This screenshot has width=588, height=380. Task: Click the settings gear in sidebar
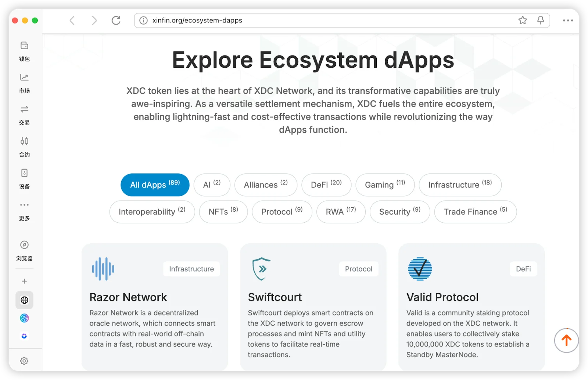24,361
